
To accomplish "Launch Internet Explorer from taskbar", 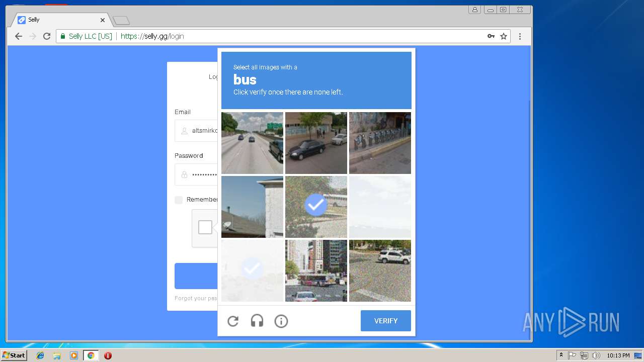I will point(40,355).
